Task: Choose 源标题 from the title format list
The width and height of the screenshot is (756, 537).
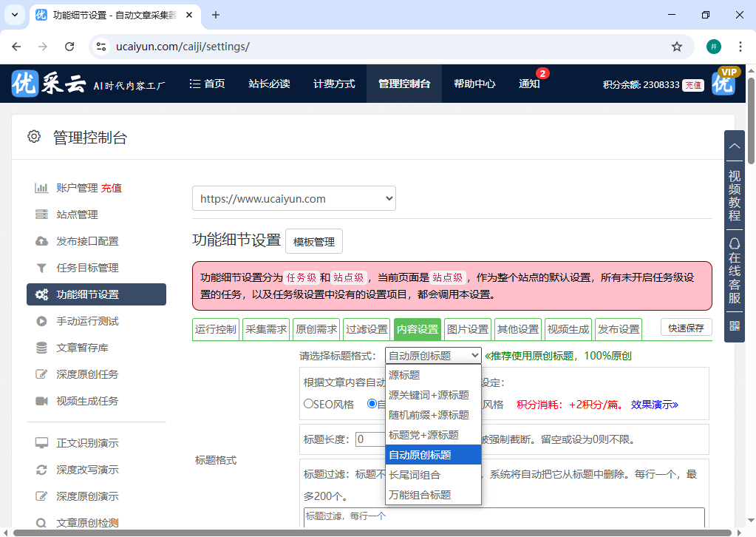Action: point(406,375)
